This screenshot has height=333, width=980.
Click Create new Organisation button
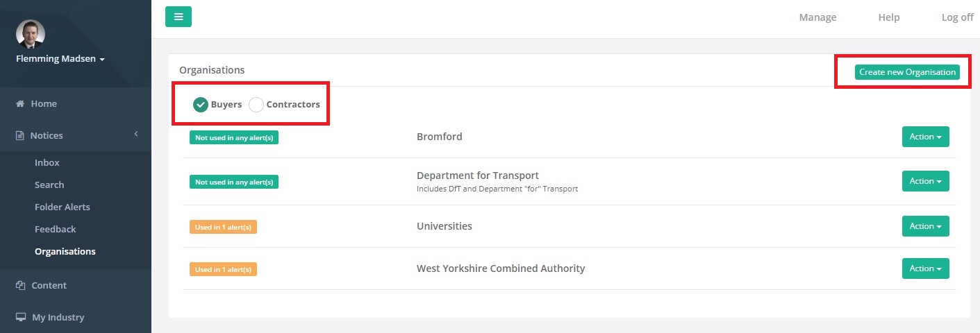tap(907, 72)
